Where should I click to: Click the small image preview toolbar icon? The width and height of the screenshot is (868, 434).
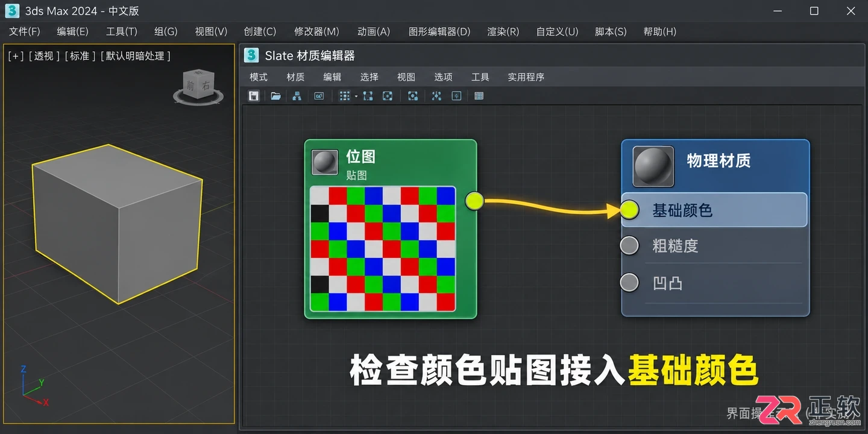[319, 96]
